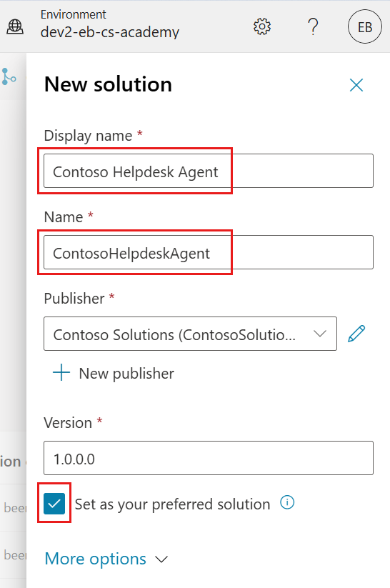Click the More options chevron
The image size is (390, 588).
161,559
